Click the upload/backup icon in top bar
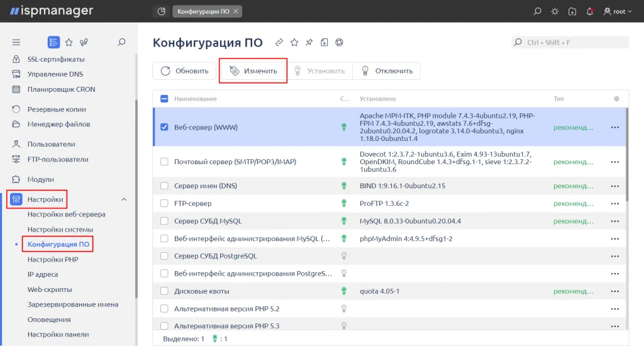 pos(572,11)
